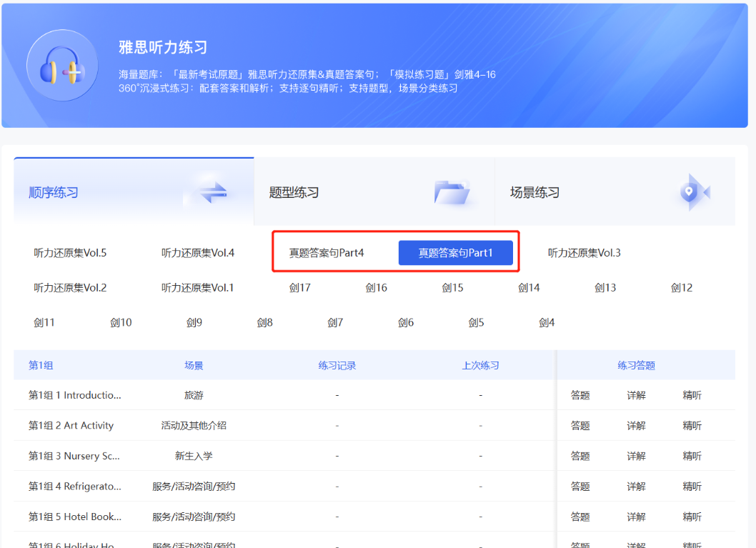Choose the 剑14 question set
Screen dimensions: 756x548
coord(529,288)
